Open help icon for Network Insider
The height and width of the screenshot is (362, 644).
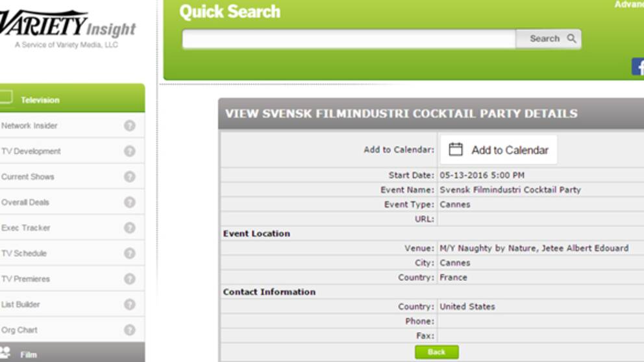pos(130,126)
